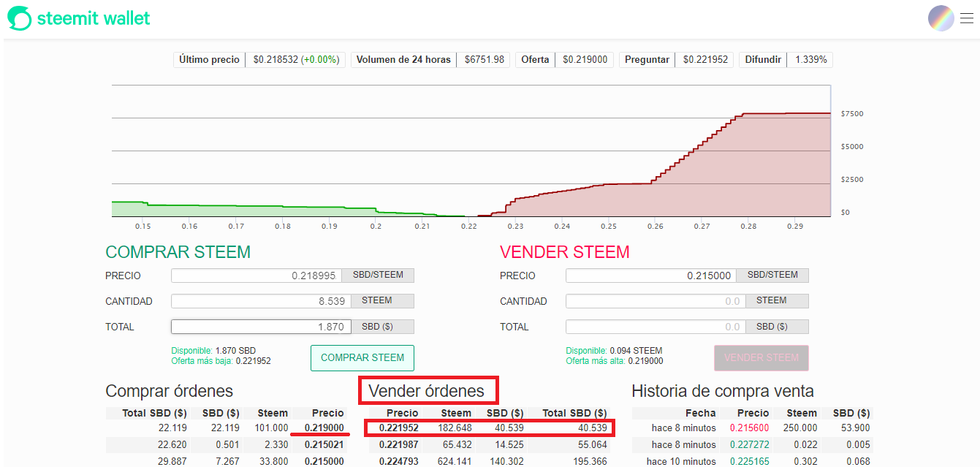Select sell order price 0.221987
The width and height of the screenshot is (980, 467).
(399, 444)
